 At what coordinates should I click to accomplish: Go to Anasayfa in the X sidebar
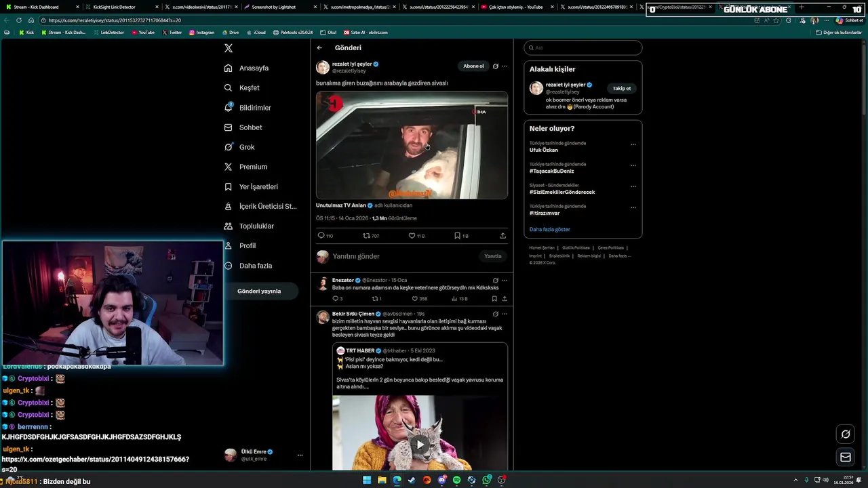(x=247, y=68)
